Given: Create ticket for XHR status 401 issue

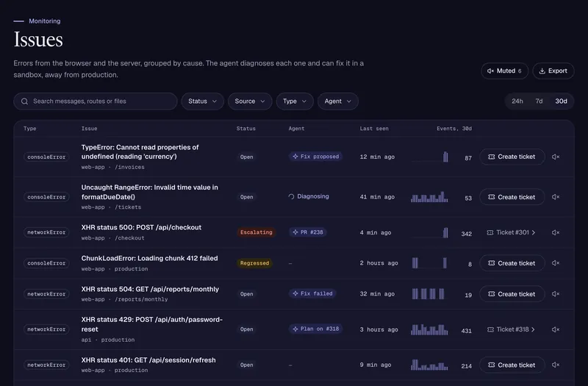Looking at the screenshot, I should pyautogui.click(x=512, y=365).
